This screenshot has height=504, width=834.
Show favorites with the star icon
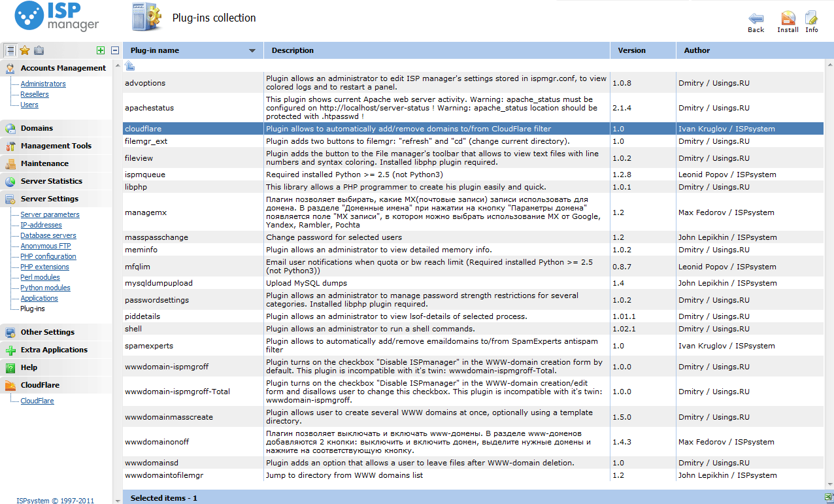(x=25, y=50)
